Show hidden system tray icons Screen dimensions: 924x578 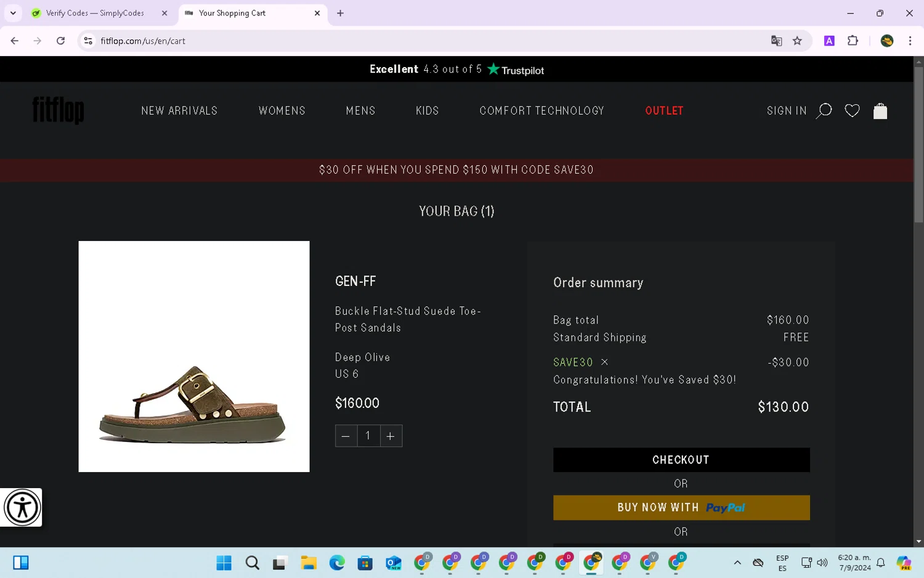737,563
